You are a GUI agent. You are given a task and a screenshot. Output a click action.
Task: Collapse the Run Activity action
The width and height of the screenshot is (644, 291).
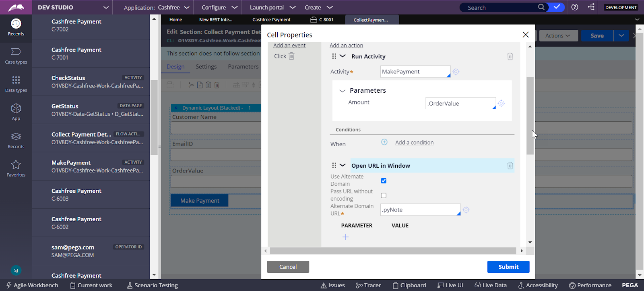pos(343,56)
